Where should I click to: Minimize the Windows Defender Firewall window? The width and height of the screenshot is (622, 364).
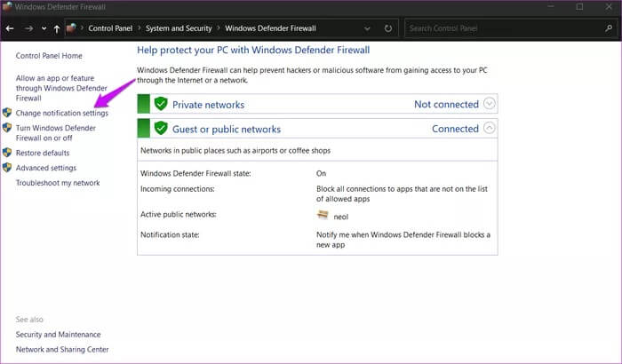(551, 7)
